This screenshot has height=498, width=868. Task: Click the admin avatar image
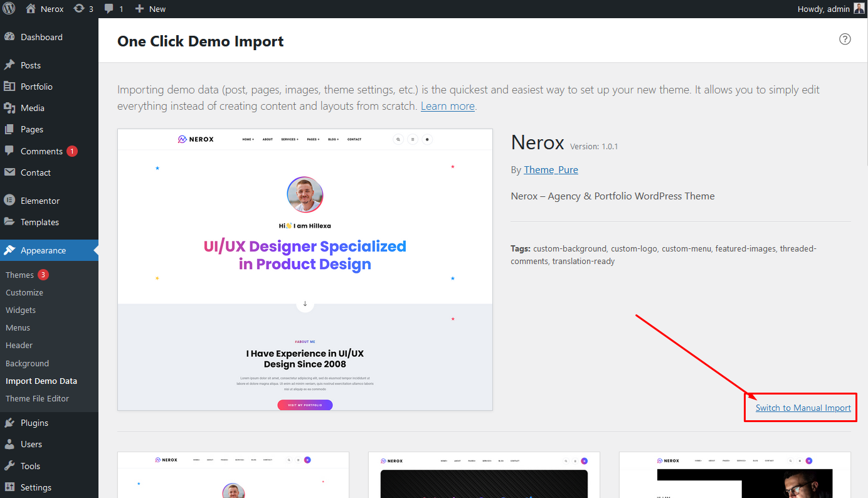click(859, 9)
